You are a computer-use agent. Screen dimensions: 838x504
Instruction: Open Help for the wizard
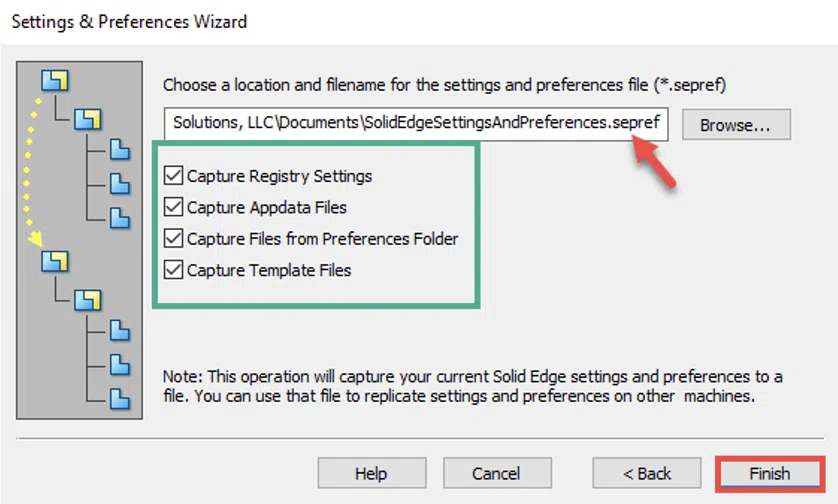[x=372, y=473]
